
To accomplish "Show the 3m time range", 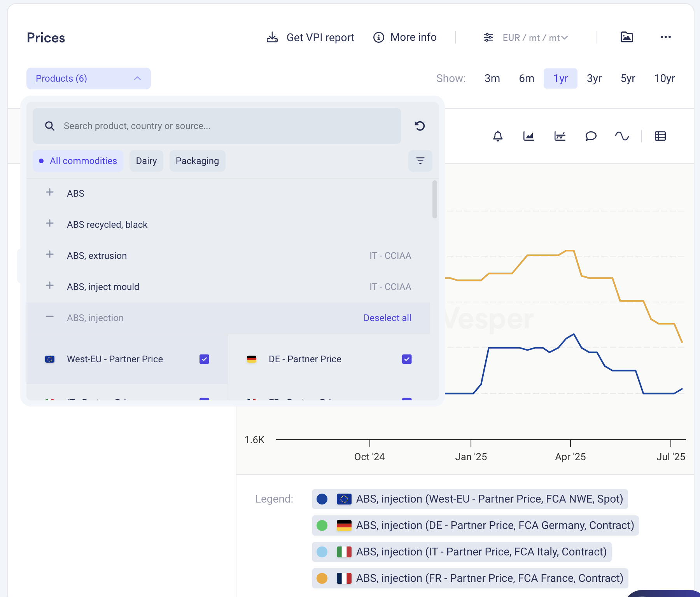I will pos(492,79).
